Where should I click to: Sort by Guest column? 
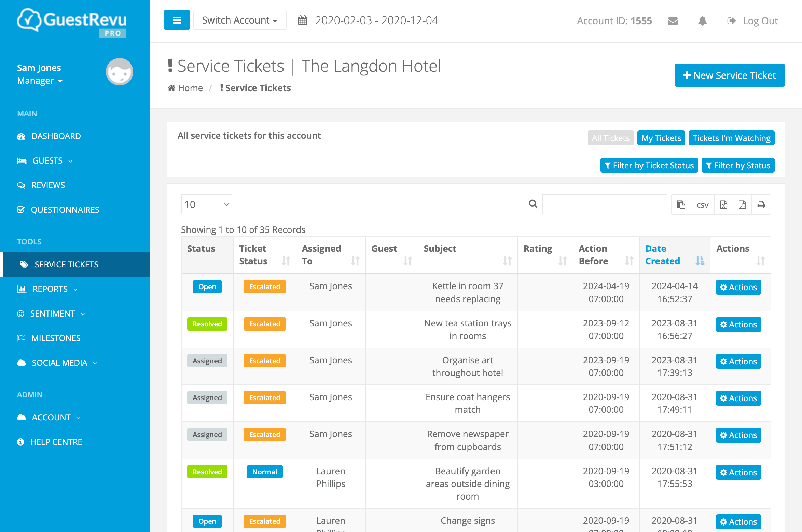[x=392, y=255]
